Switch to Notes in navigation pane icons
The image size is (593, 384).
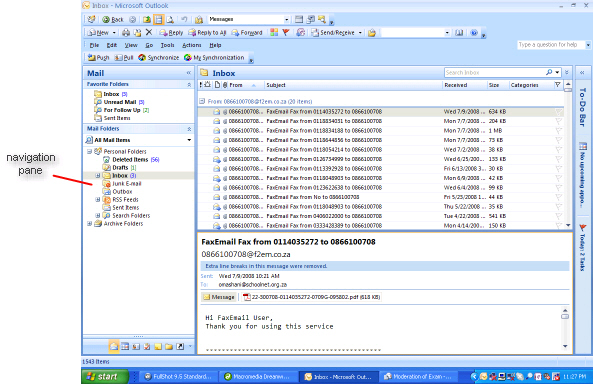coord(158,346)
